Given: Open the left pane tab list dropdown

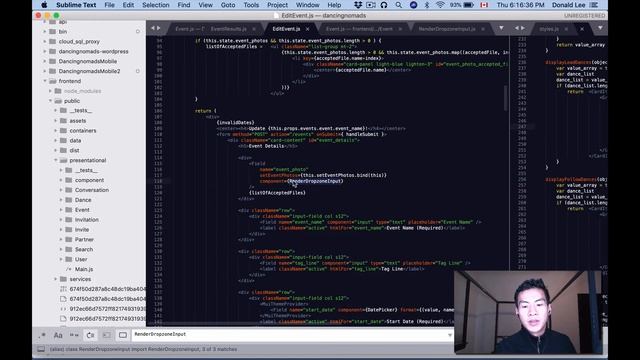Looking at the screenshot, I should (501, 28).
